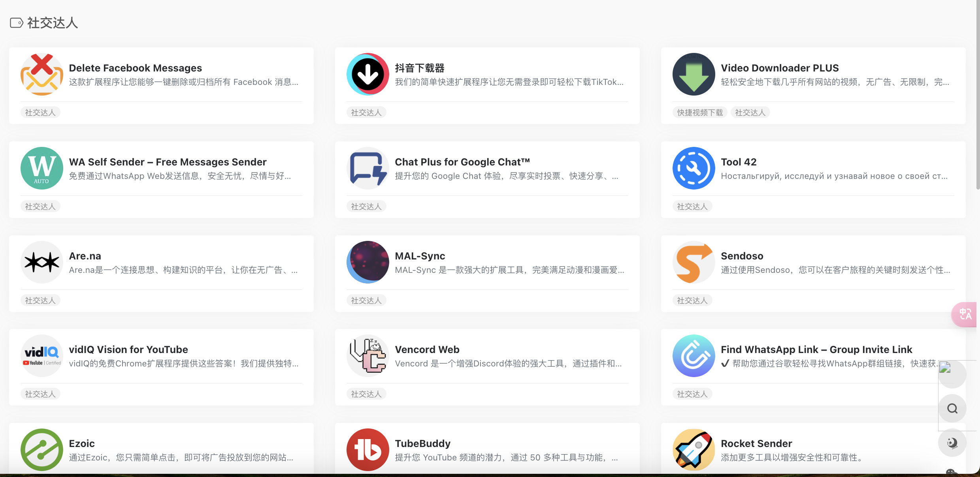This screenshot has width=980, height=477.
Task: Click the page vertical scrollbar
Action: [978, 95]
